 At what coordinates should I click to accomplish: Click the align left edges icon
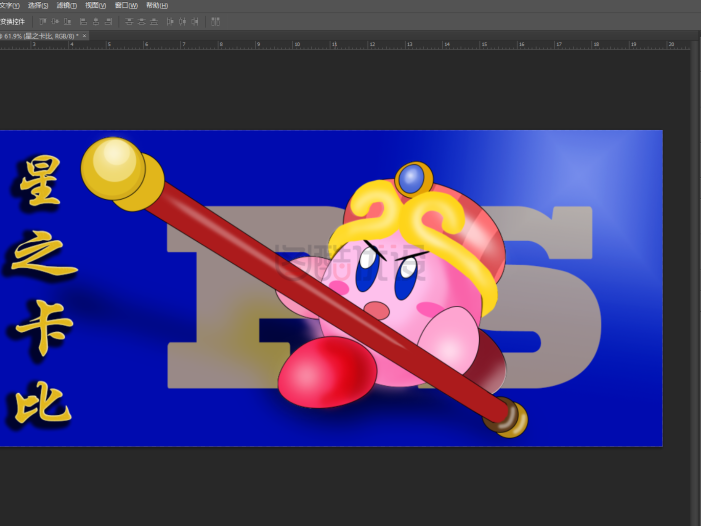(83, 21)
